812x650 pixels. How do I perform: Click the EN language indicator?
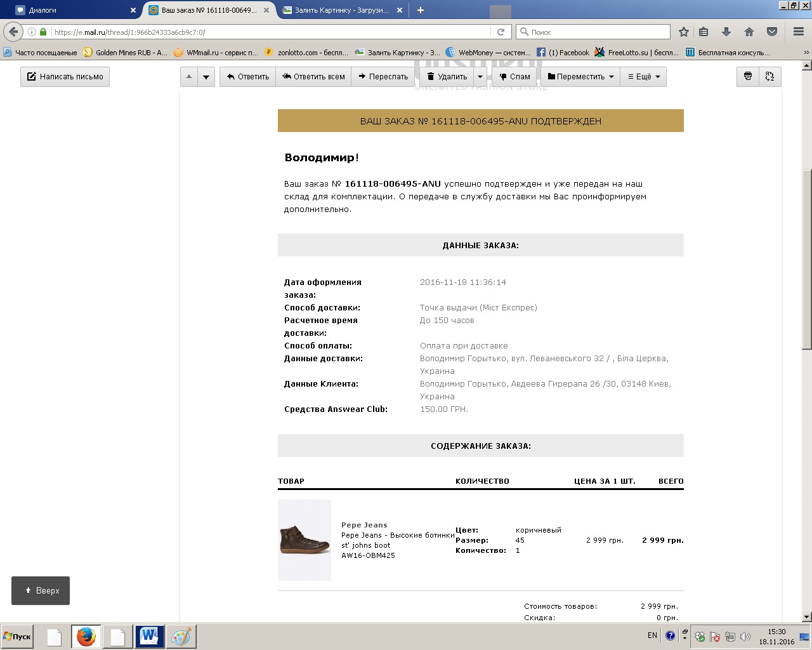[652, 635]
